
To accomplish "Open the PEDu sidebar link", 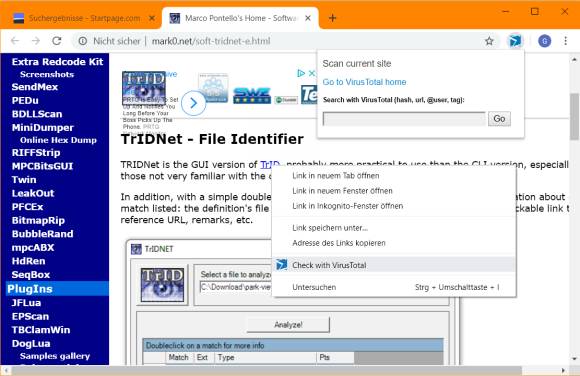I will click(x=25, y=101).
